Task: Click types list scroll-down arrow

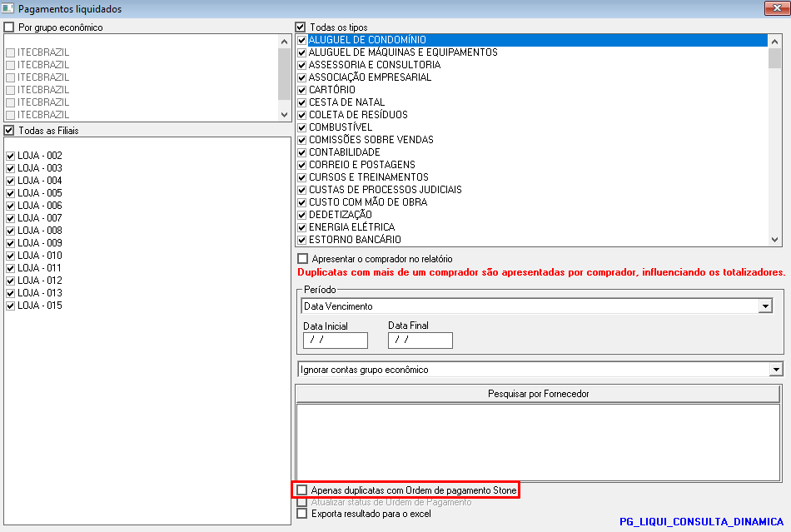Action: click(775, 240)
